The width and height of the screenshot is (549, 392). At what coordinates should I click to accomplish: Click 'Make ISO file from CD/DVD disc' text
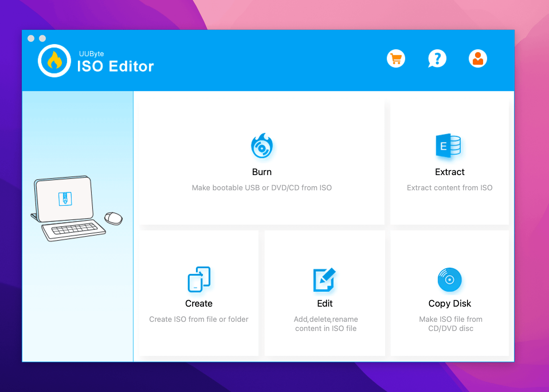[x=450, y=324]
